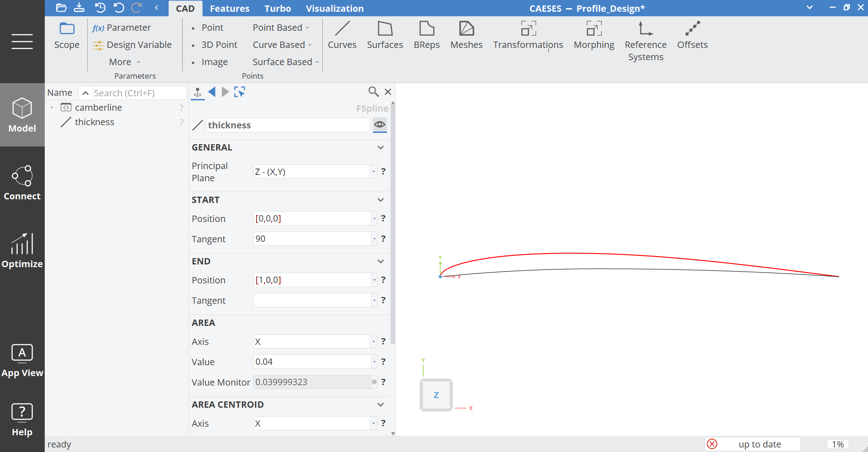This screenshot has width=868, height=452.
Task: Toggle thickness curve visibility eye
Action: click(x=380, y=124)
